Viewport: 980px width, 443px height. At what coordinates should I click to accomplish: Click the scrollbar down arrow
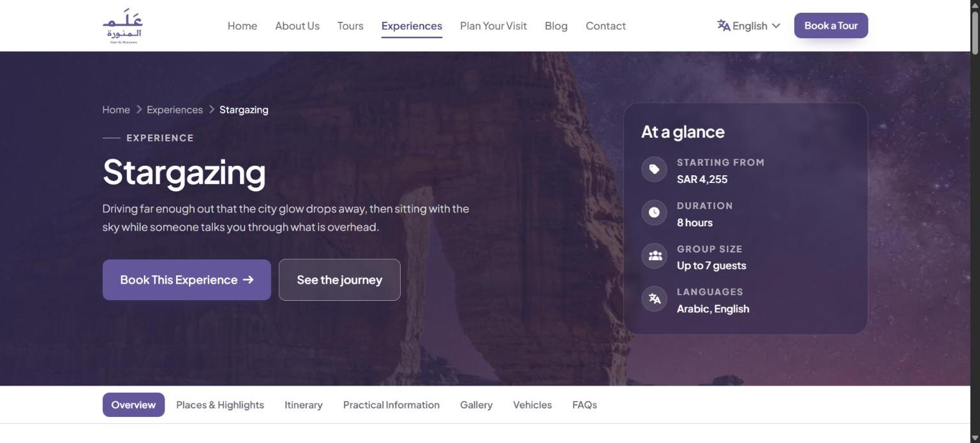(x=975, y=437)
